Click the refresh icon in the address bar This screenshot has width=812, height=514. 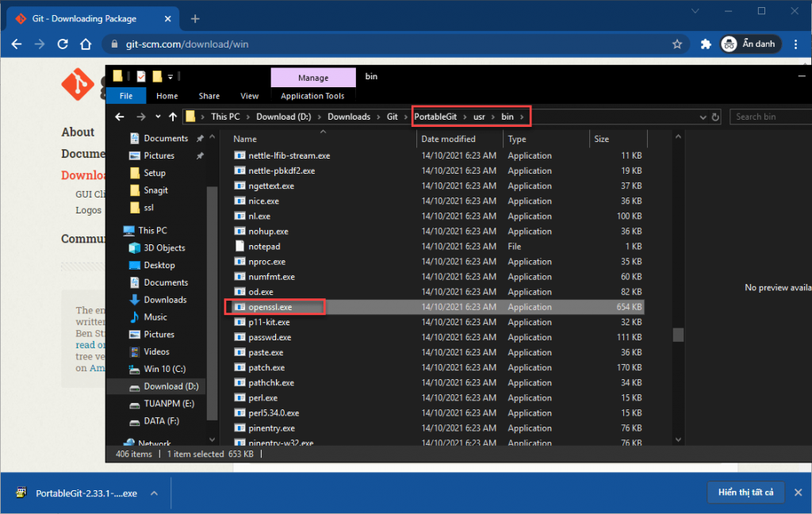point(715,117)
